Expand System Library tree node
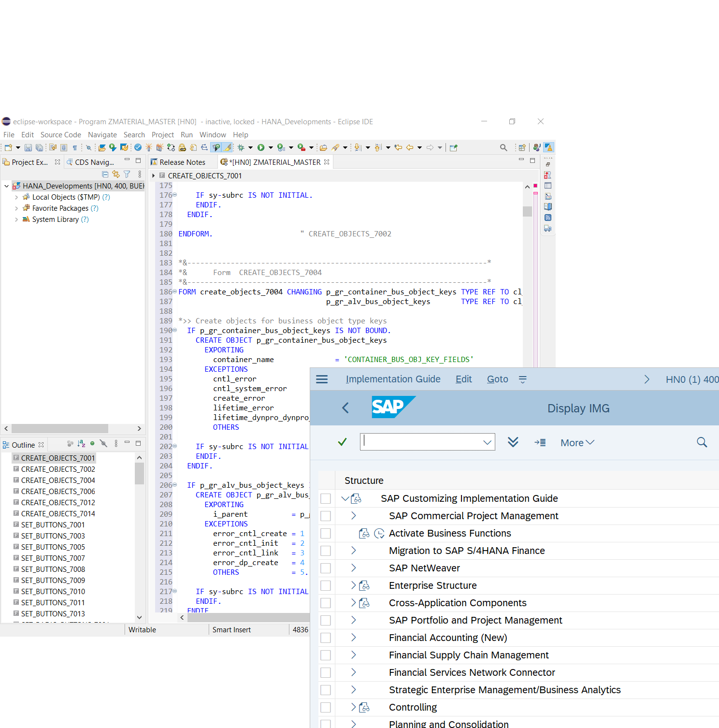The width and height of the screenshot is (719, 728). coord(16,219)
